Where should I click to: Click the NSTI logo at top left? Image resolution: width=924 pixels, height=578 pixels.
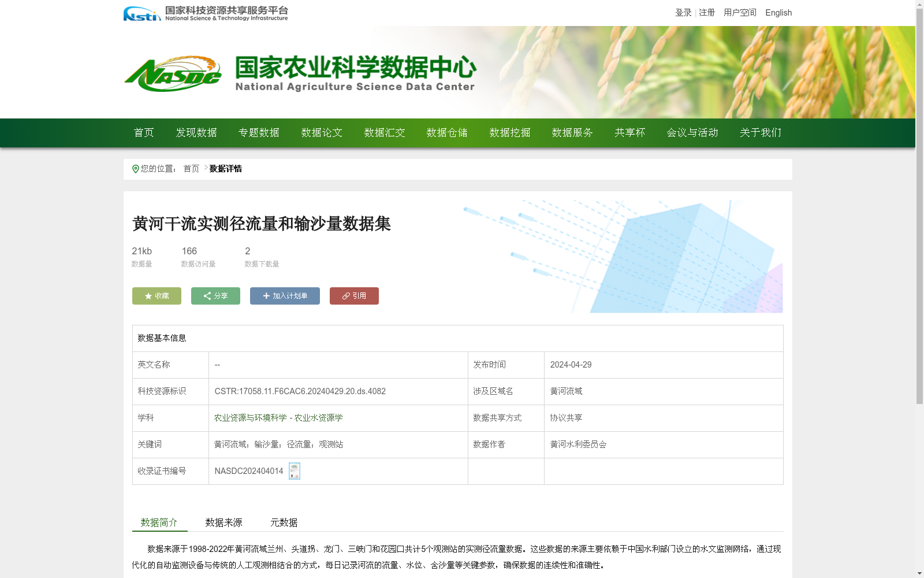click(206, 13)
